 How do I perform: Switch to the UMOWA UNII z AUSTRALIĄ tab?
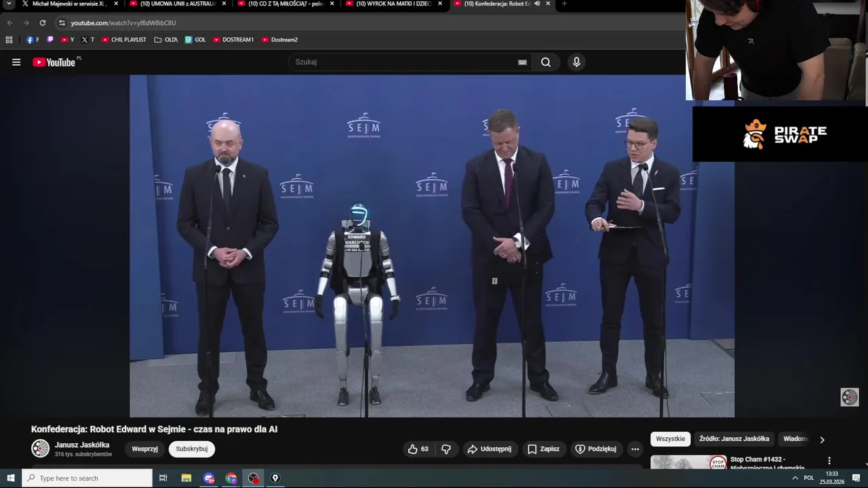(x=178, y=3)
